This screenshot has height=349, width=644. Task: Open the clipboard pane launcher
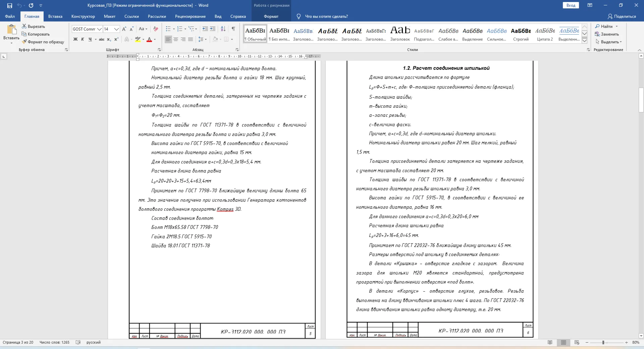[x=66, y=50]
